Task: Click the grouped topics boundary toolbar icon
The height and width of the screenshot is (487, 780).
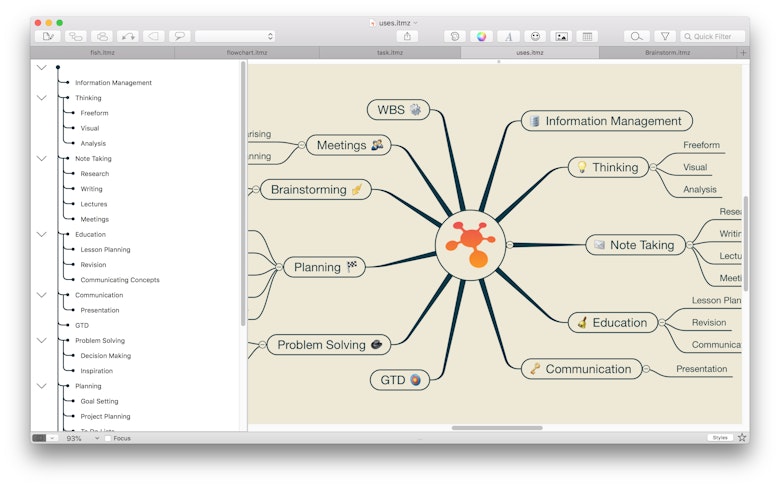Action: point(102,36)
